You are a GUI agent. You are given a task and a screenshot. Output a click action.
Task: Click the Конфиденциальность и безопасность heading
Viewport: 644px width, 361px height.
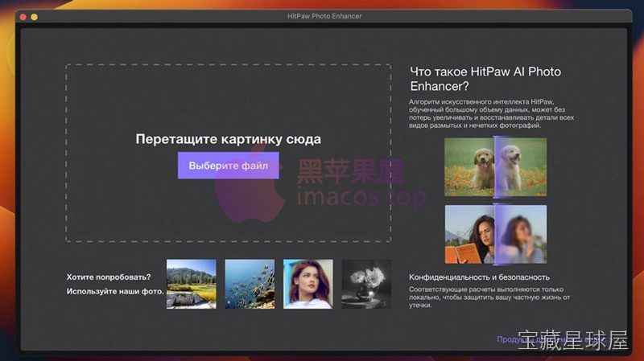pyautogui.click(x=479, y=277)
